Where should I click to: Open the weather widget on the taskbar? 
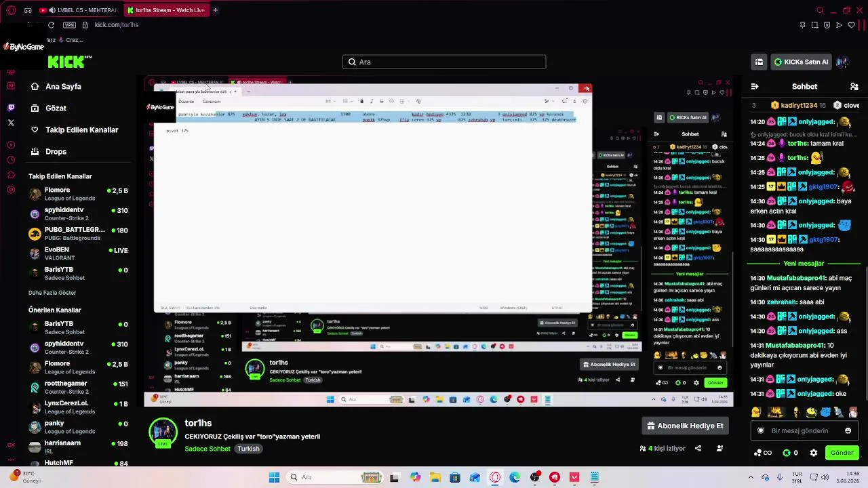tap(25, 476)
